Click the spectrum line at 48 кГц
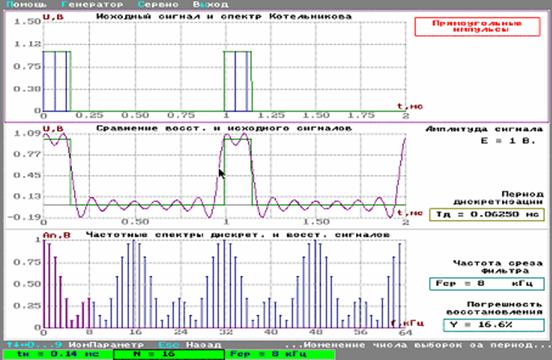Viewport: 552px width, 360px height. pyautogui.click(x=315, y=284)
